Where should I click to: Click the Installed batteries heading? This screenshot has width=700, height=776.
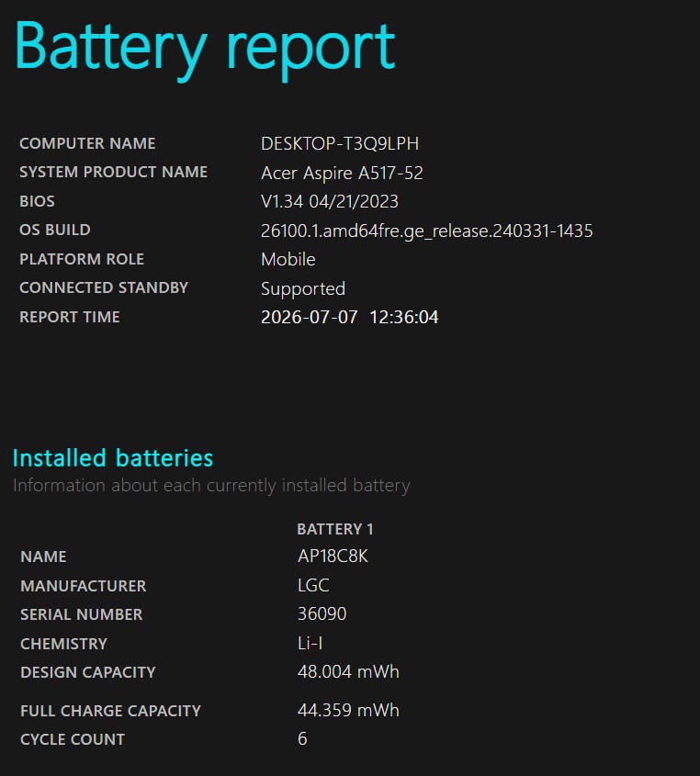(x=113, y=457)
